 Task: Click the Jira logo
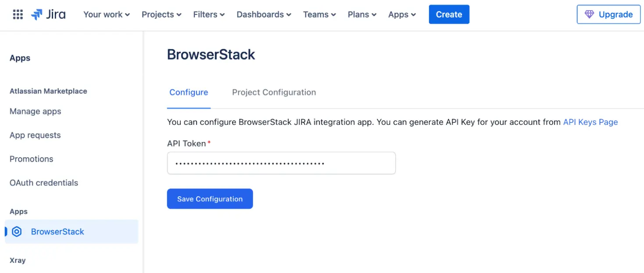coord(48,14)
